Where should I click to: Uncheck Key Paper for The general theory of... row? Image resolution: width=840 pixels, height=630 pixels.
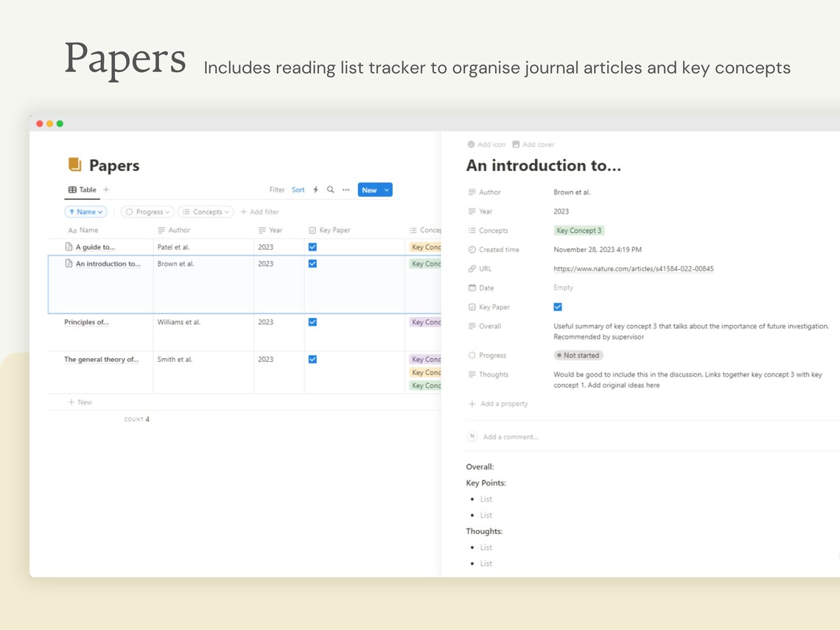pyautogui.click(x=312, y=359)
